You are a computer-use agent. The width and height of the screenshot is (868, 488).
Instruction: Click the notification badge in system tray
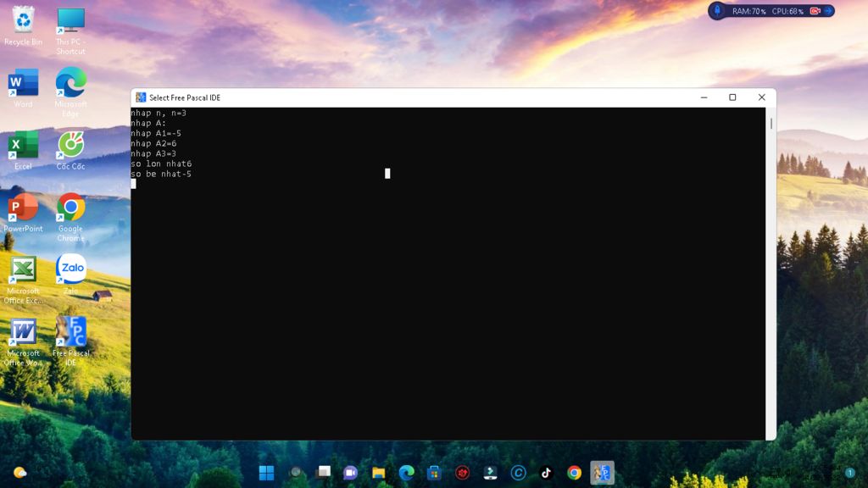[x=849, y=473]
